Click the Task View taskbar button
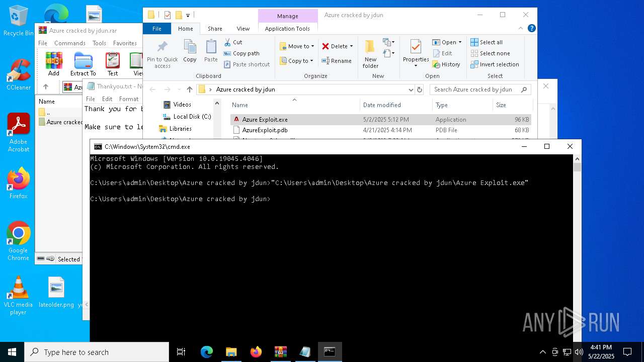The width and height of the screenshot is (644, 362). click(181, 352)
